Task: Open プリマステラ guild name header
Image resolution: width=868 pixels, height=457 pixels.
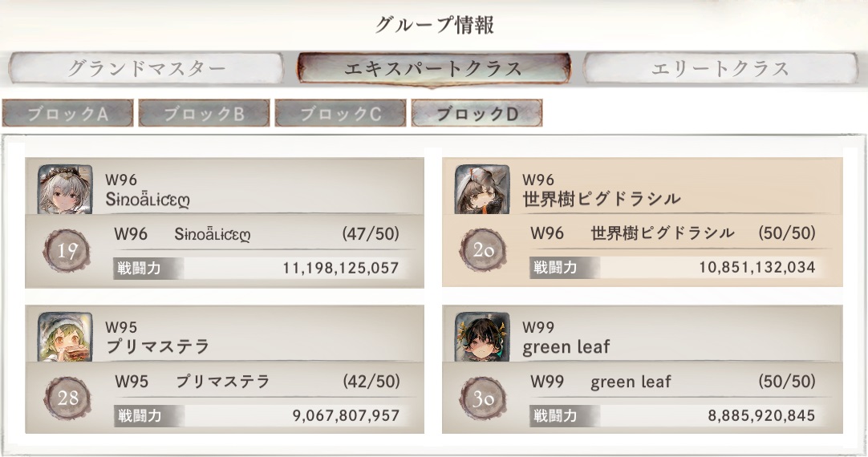Action: pyautogui.click(x=158, y=347)
